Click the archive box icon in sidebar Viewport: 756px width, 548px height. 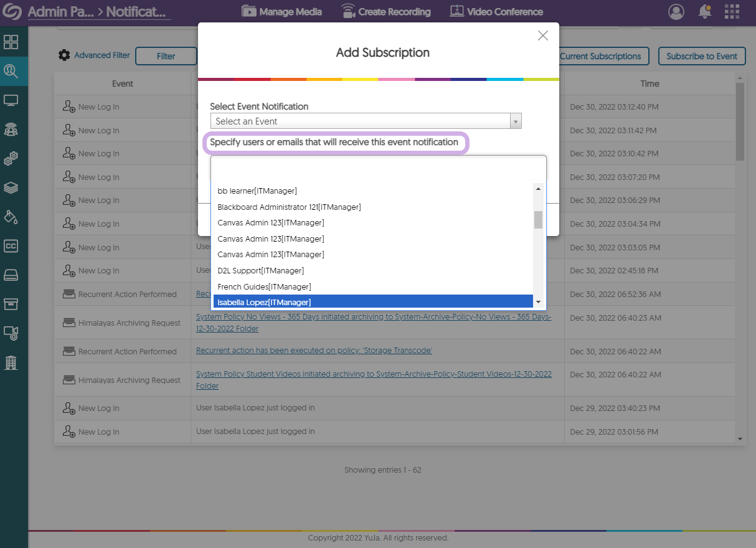coord(11,304)
